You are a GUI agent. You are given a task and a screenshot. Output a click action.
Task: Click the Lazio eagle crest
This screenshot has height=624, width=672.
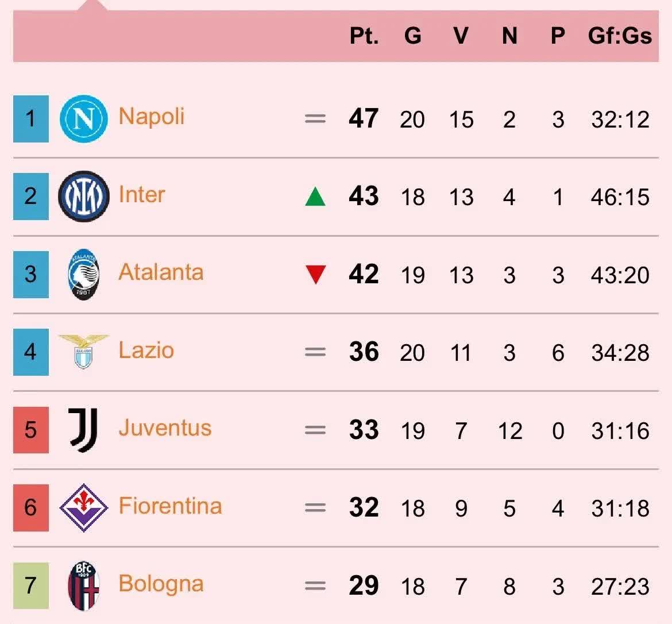[84, 351]
